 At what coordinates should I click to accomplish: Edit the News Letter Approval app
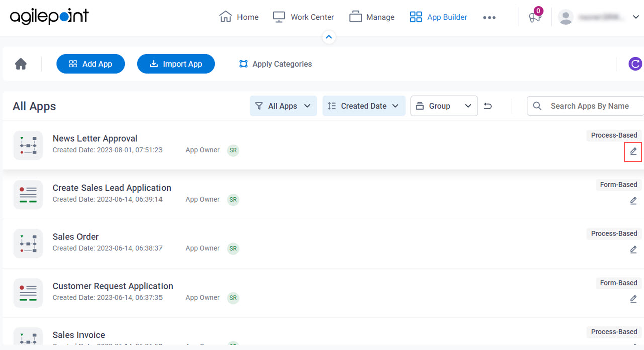coord(633,151)
